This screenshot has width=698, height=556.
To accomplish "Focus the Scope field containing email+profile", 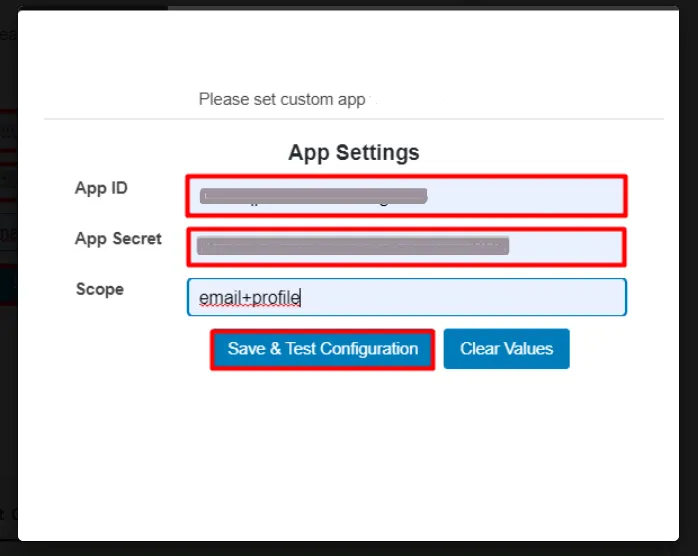I will tap(406, 297).
